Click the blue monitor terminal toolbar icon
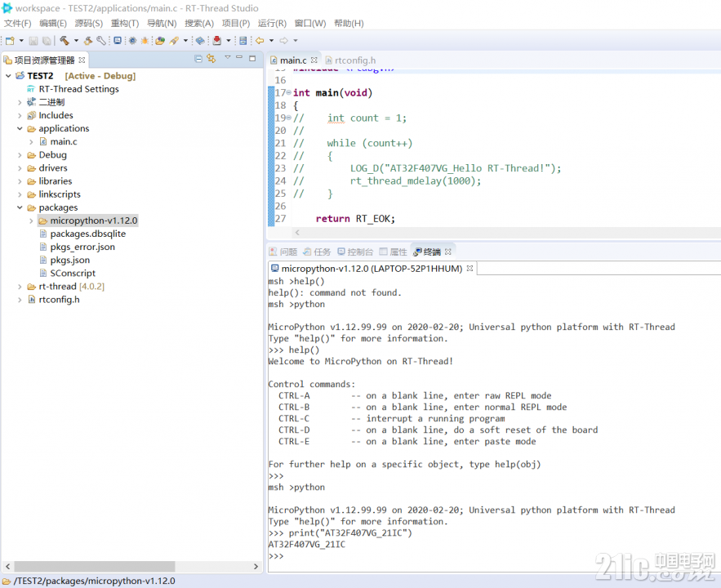Screen dimensions: 721x588 [x=118, y=41]
